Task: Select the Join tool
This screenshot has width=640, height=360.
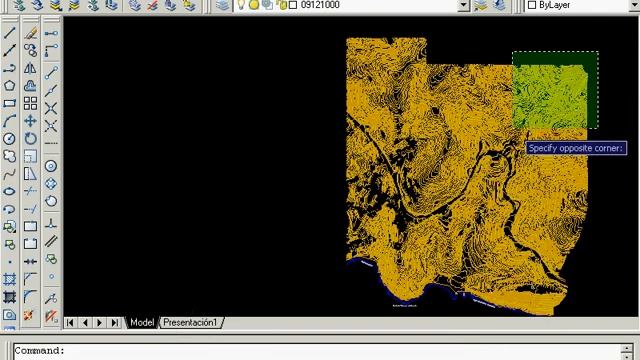Action: [30, 262]
